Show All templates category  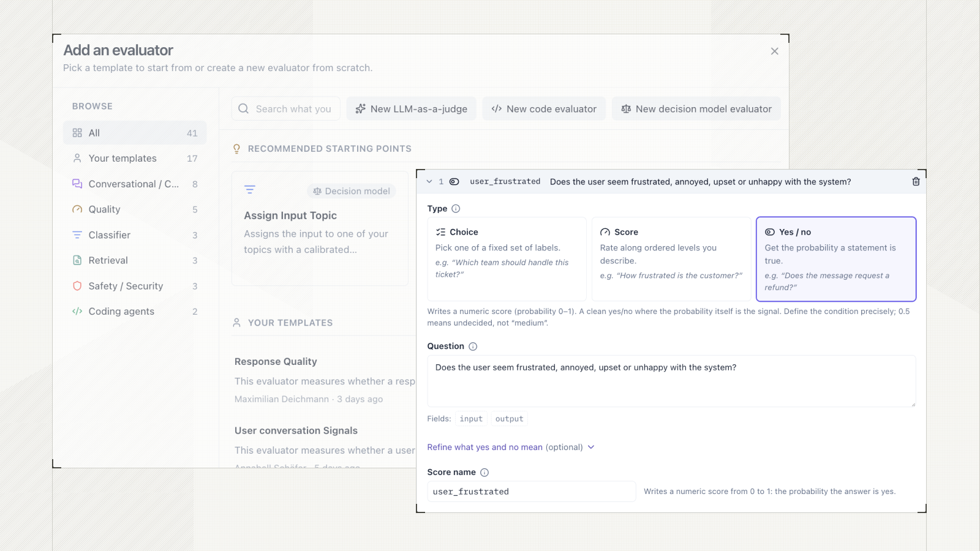click(x=135, y=133)
